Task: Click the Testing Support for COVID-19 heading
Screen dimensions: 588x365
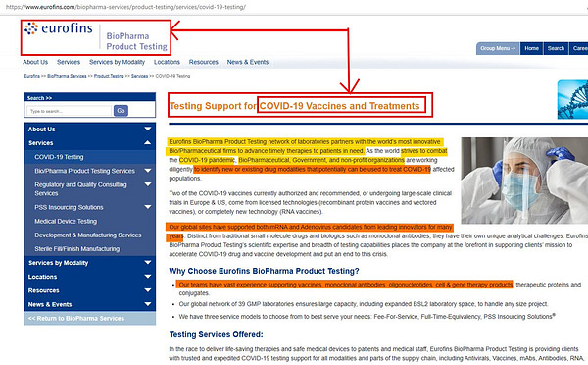Action: [x=294, y=106]
